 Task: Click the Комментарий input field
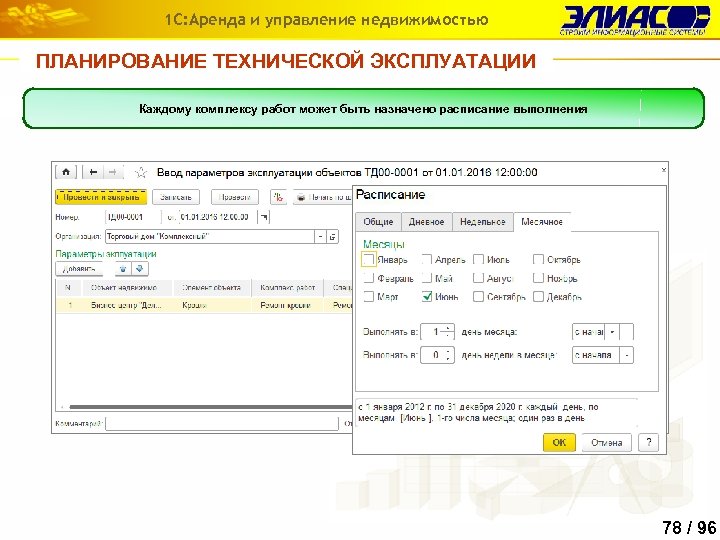coord(222,423)
